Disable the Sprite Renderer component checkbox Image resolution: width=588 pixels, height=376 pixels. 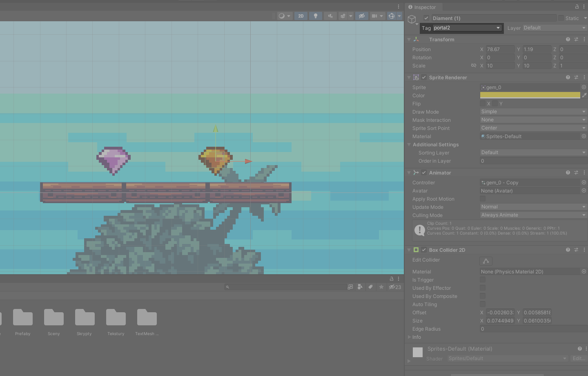pos(424,77)
